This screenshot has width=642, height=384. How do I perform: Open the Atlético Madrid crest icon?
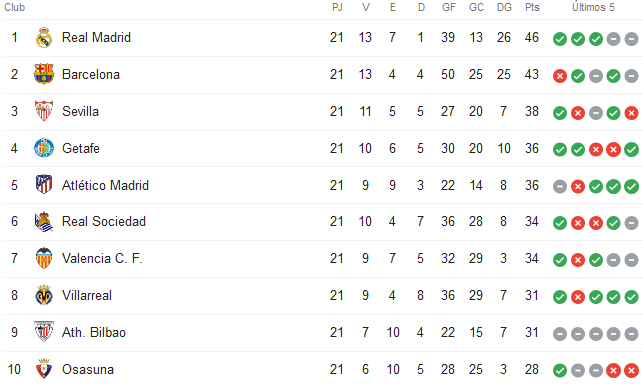point(44,185)
